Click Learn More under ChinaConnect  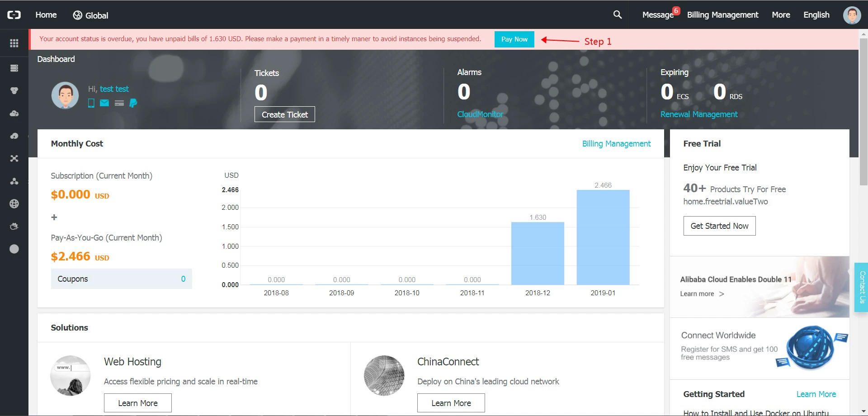tap(451, 403)
